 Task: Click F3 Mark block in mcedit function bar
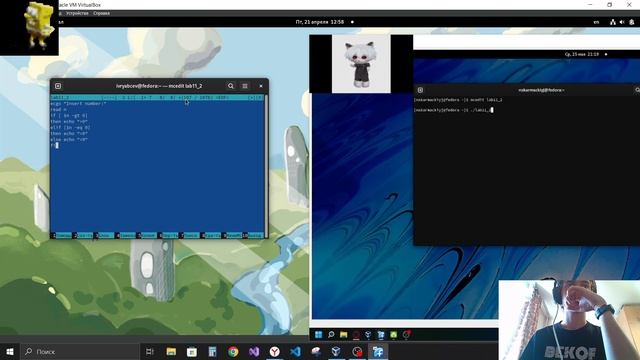104,236
